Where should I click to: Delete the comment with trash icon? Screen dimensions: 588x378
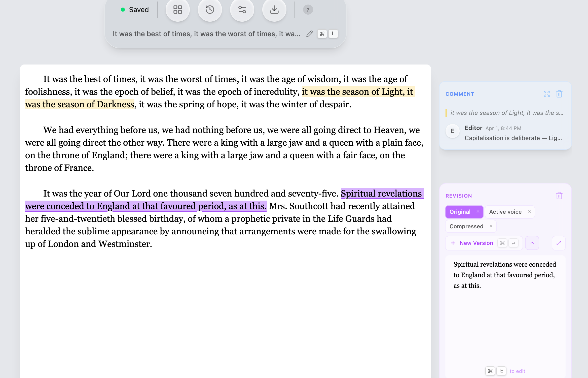559,94
